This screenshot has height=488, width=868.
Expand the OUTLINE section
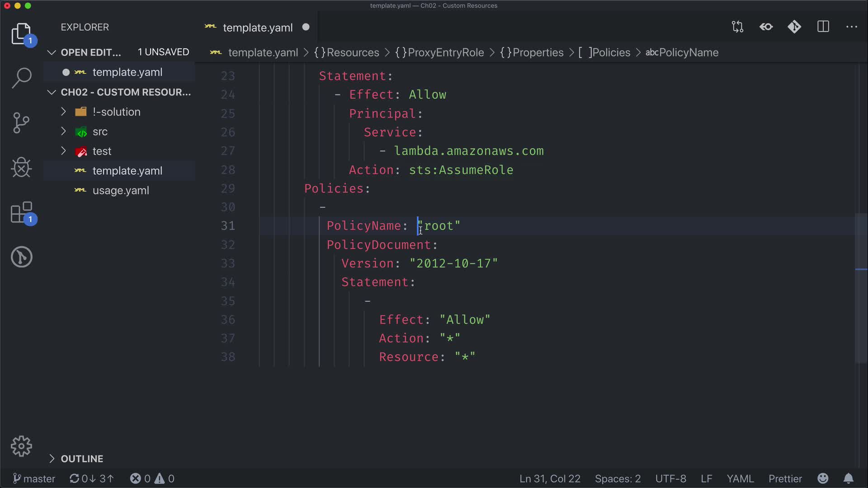[82, 459]
